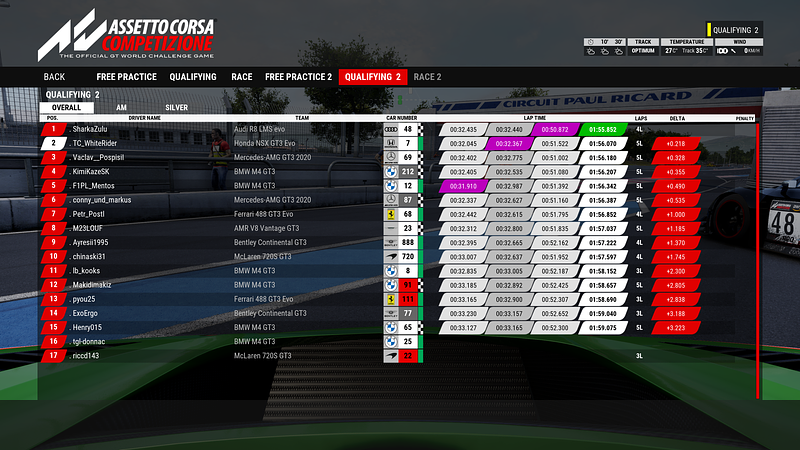
Task: Click the DELTA column header
Action: pyautogui.click(x=678, y=118)
